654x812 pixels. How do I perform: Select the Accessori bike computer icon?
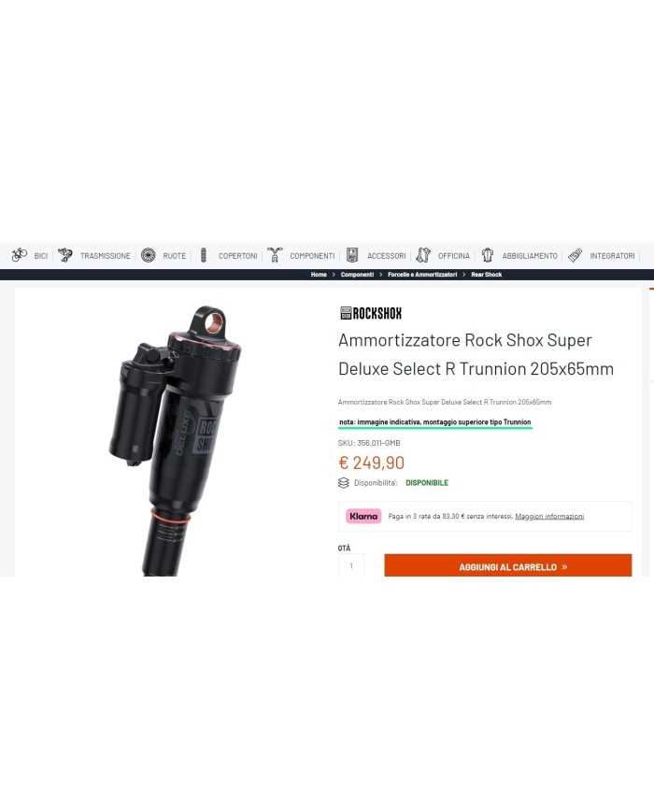(352, 255)
